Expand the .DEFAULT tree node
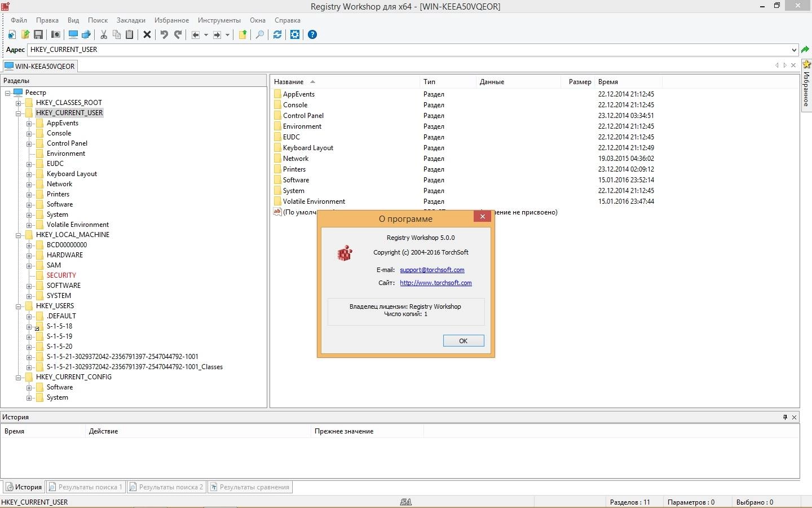 29,316
